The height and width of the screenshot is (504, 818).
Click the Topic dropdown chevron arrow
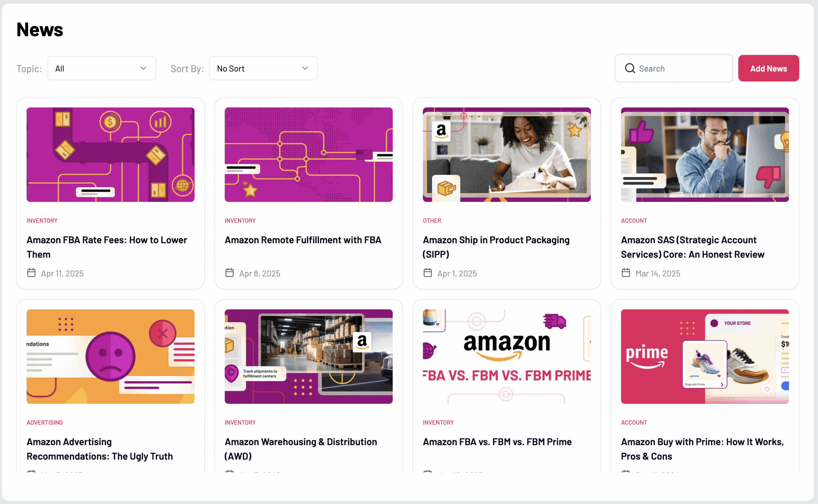point(143,68)
